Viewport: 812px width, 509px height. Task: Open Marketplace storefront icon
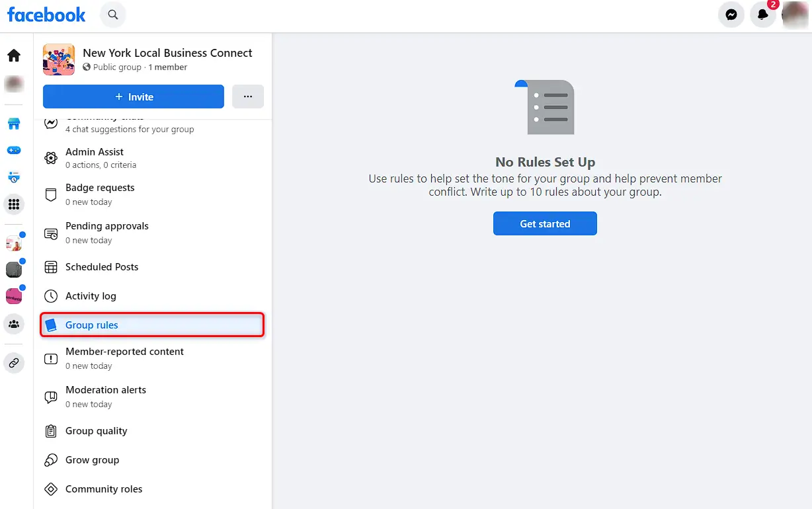pos(14,124)
